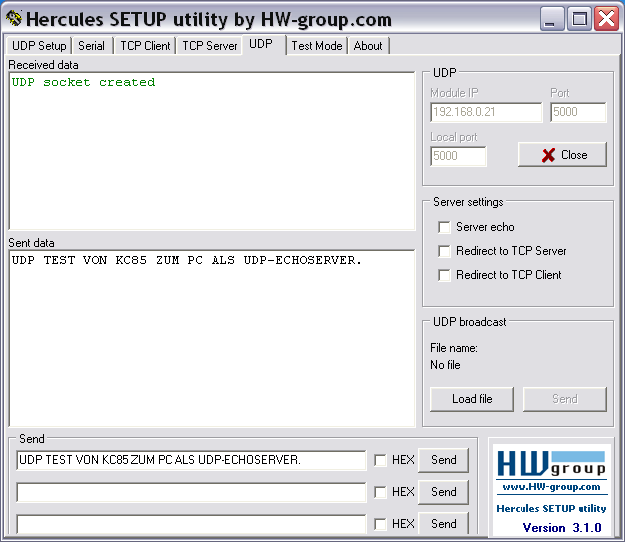Screen dimensions: 625x542
Task: Close the Hercules SETUP utility window
Action: tap(606, 19)
